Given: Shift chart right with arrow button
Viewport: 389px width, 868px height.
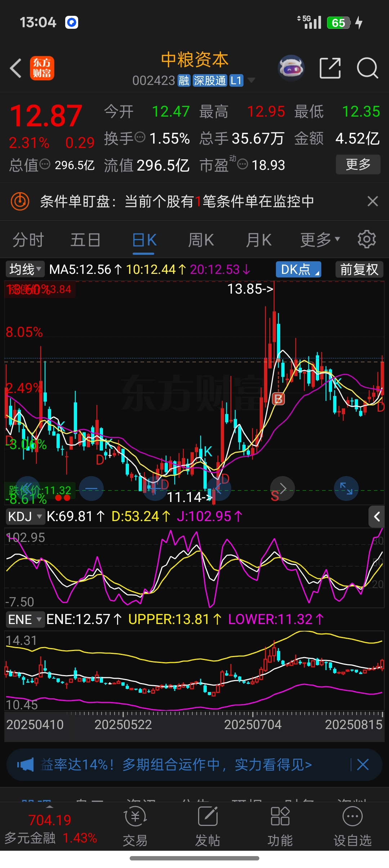Looking at the screenshot, I should pyautogui.click(x=283, y=489).
